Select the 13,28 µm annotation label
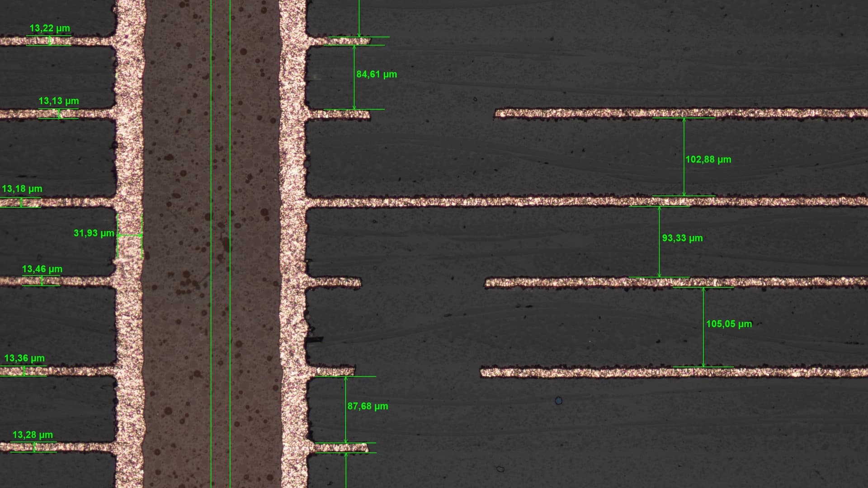 pyautogui.click(x=33, y=435)
